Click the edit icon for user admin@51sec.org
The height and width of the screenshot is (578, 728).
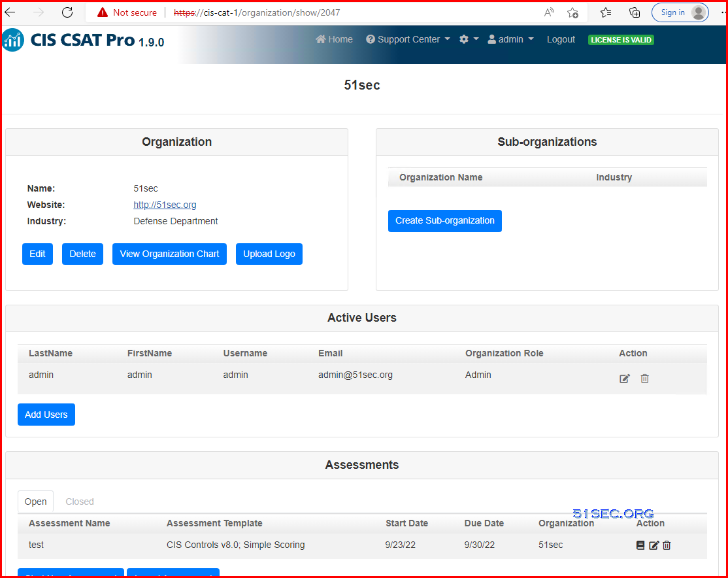(625, 379)
